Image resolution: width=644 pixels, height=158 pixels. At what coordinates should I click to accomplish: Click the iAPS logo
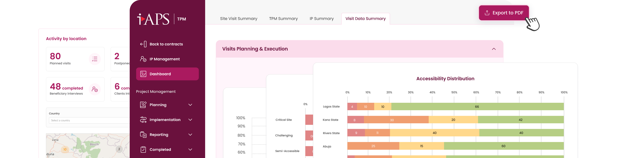pyautogui.click(x=153, y=19)
